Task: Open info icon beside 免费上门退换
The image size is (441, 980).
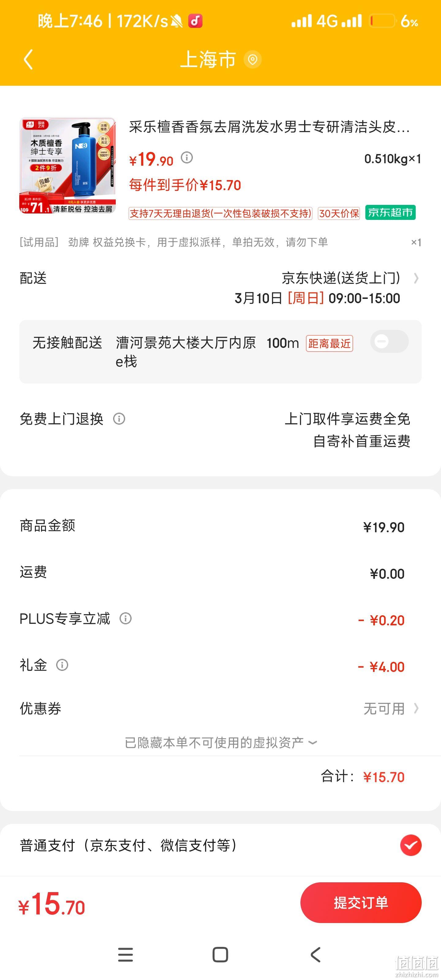Action: [119, 419]
